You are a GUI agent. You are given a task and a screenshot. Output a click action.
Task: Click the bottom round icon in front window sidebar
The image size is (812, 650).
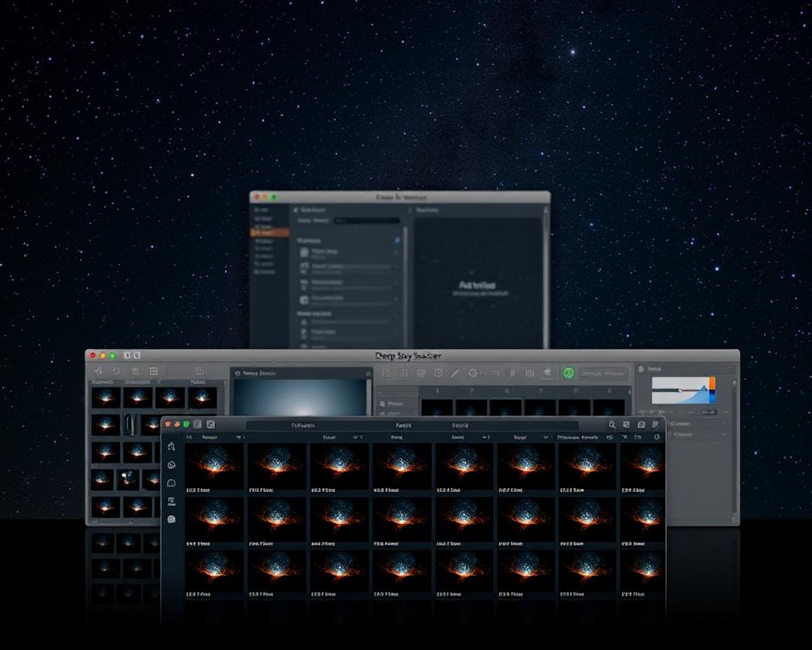[x=172, y=519]
